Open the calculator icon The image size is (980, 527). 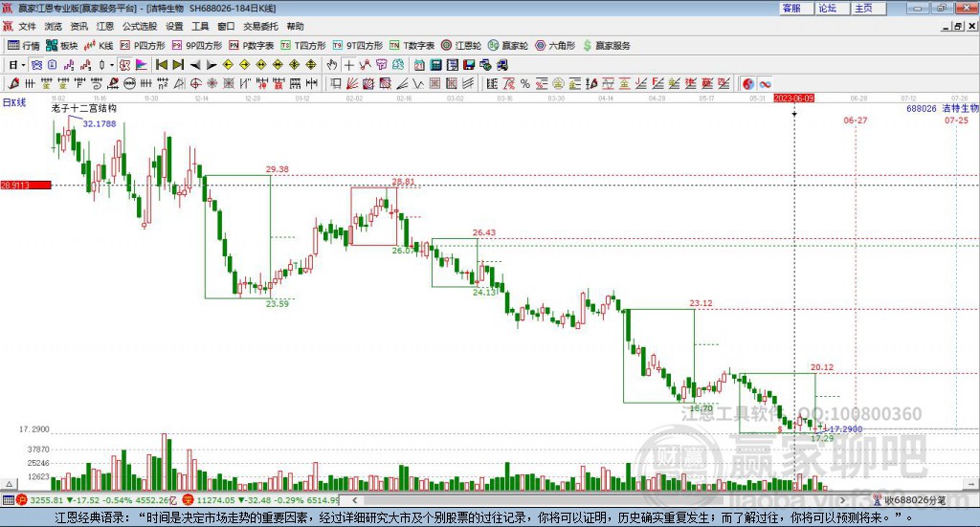point(435,65)
